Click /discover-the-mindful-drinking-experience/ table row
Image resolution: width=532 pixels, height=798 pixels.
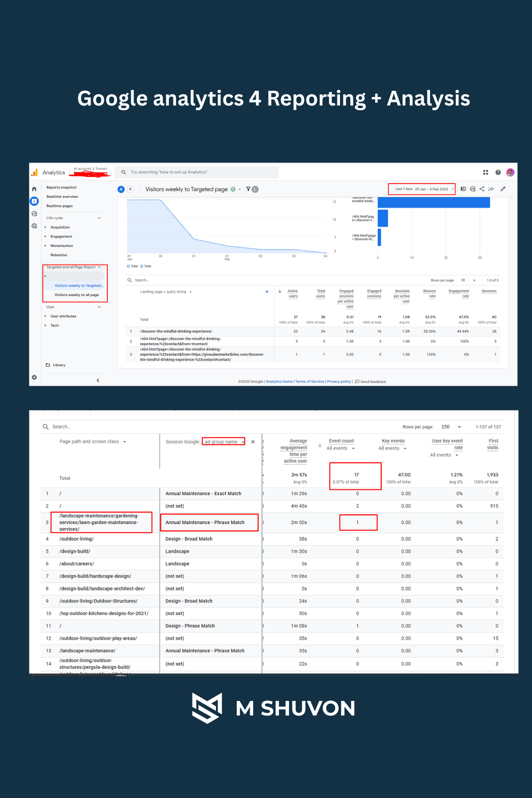(313, 331)
